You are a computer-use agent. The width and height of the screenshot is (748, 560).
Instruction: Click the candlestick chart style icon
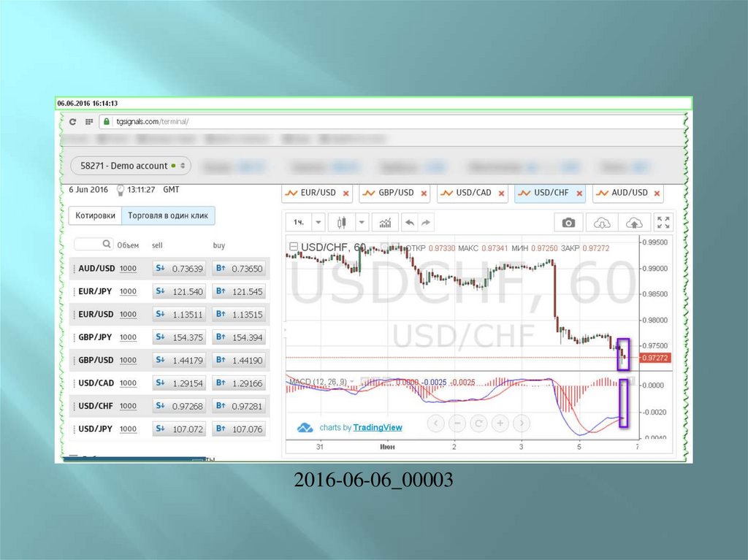(342, 222)
